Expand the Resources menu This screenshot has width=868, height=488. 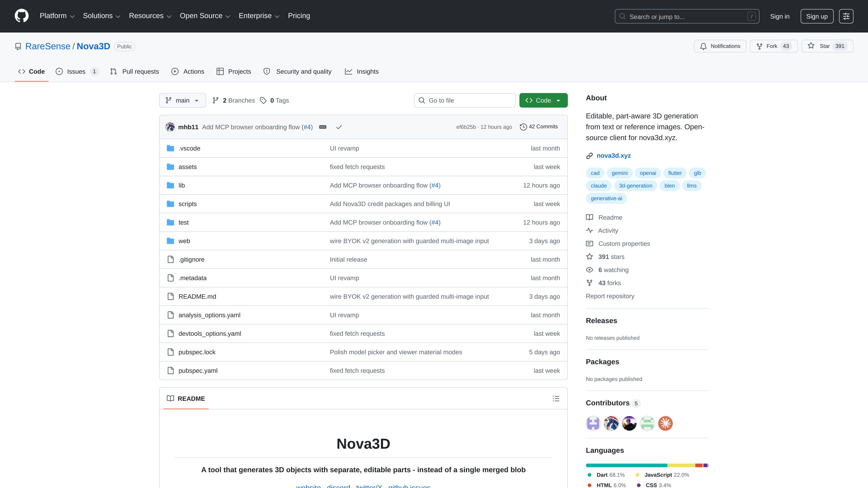point(150,16)
